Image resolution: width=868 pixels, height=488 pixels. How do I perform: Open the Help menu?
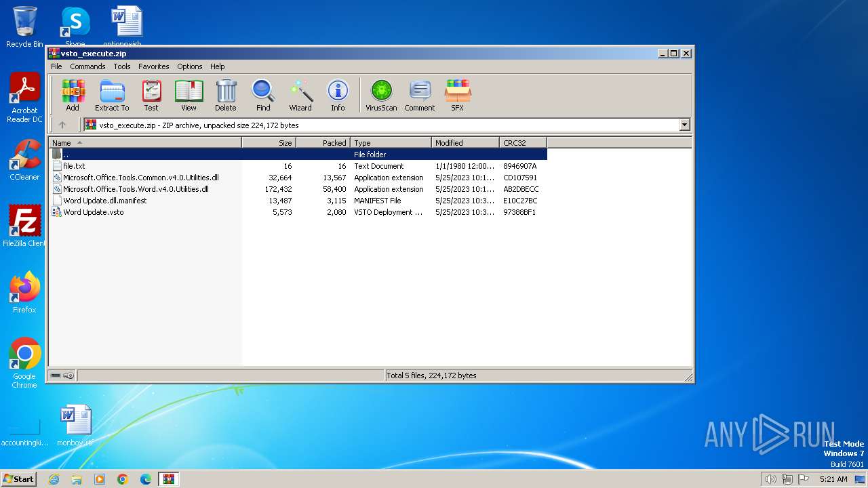pyautogui.click(x=217, y=66)
